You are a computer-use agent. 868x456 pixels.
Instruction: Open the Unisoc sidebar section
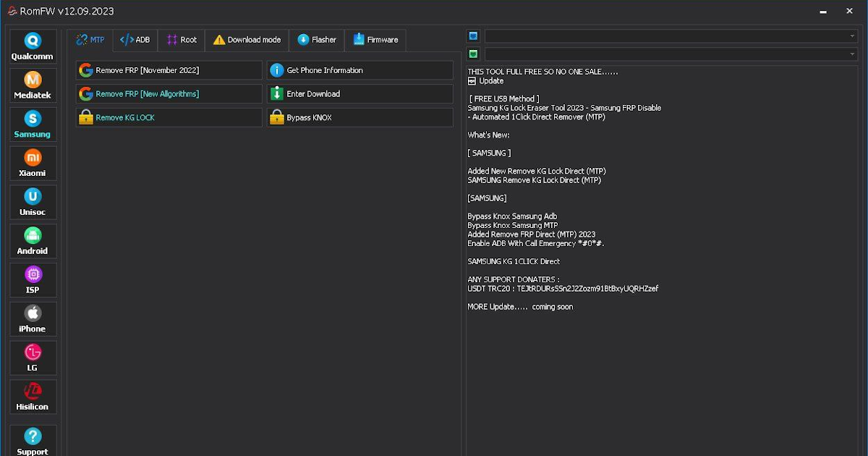(33, 203)
